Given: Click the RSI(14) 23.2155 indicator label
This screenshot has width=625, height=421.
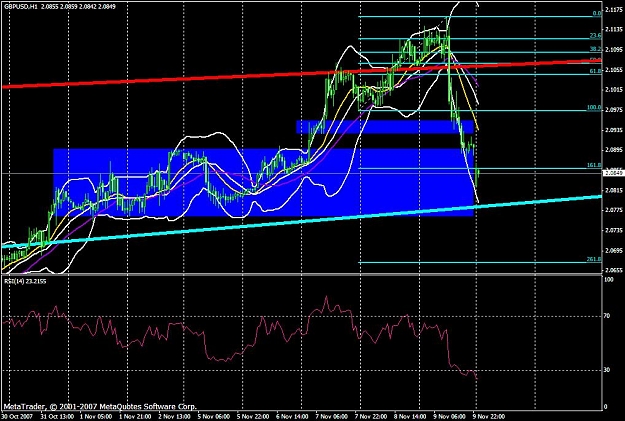Looking at the screenshot, I should click(x=25, y=281).
